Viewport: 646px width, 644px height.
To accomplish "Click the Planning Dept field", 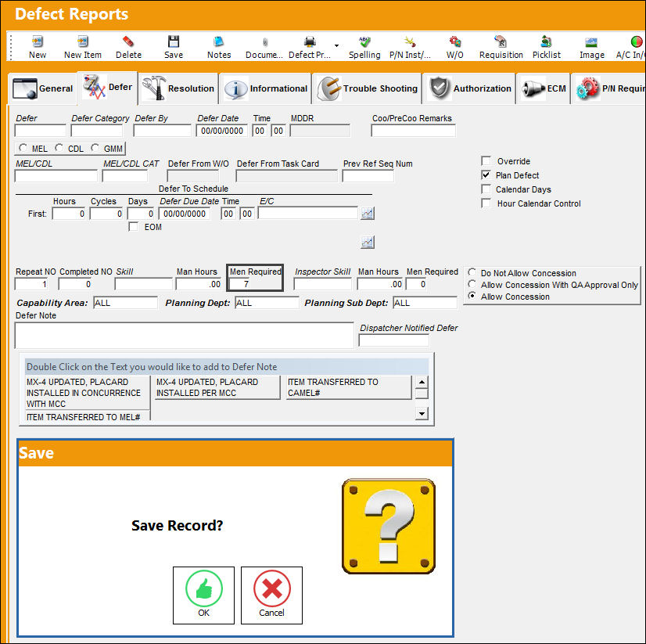I will pos(267,303).
